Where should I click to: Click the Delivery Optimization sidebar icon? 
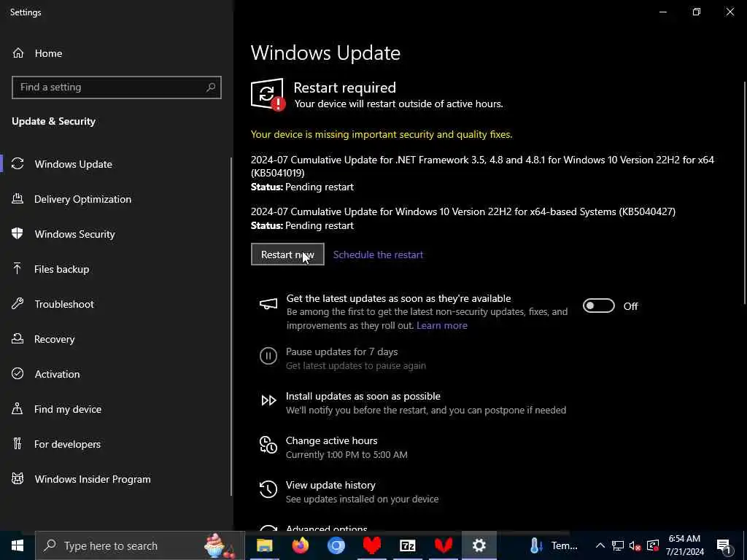(x=18, y=199)
